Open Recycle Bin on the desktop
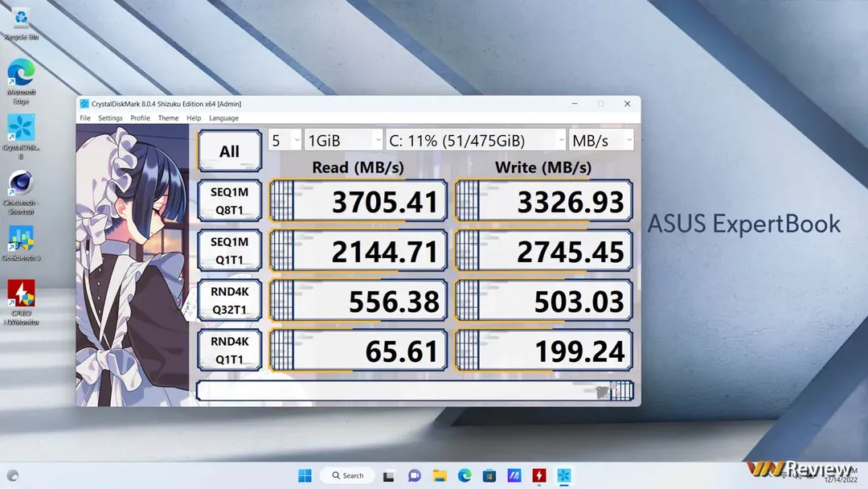This screenshot has width=868, height=489. 21,19
